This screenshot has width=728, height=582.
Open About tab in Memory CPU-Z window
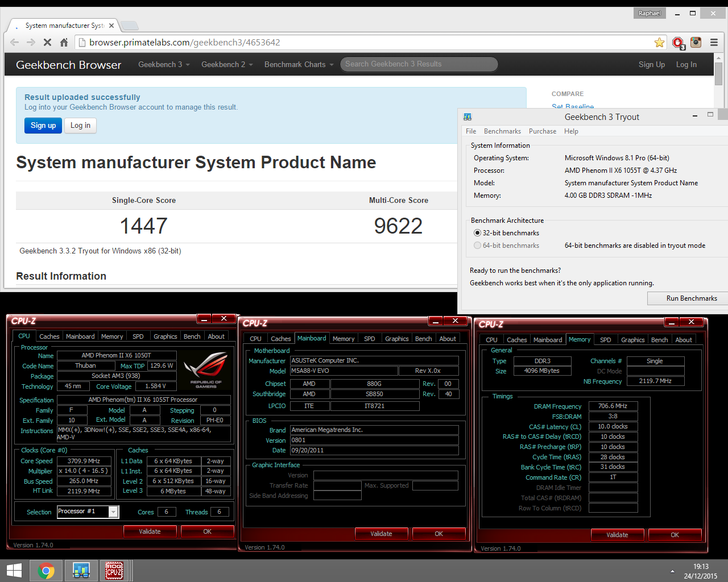point(684,340)
